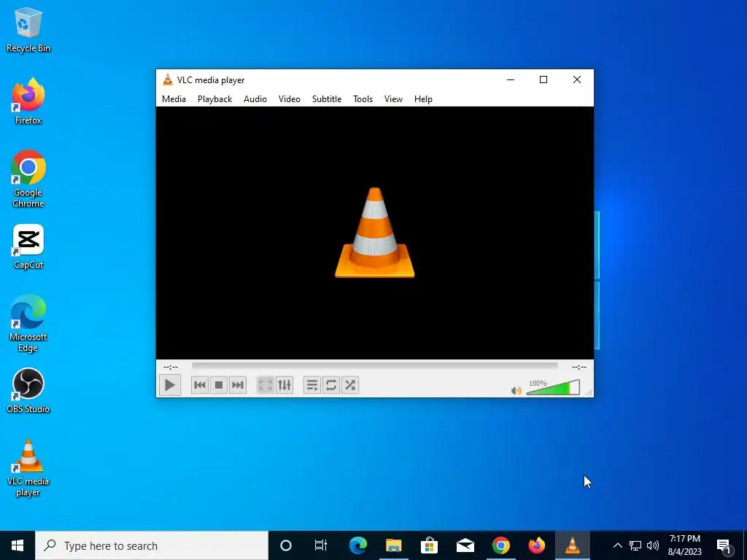
Task: Open the View menu
Action: click(x=393, y=99)
